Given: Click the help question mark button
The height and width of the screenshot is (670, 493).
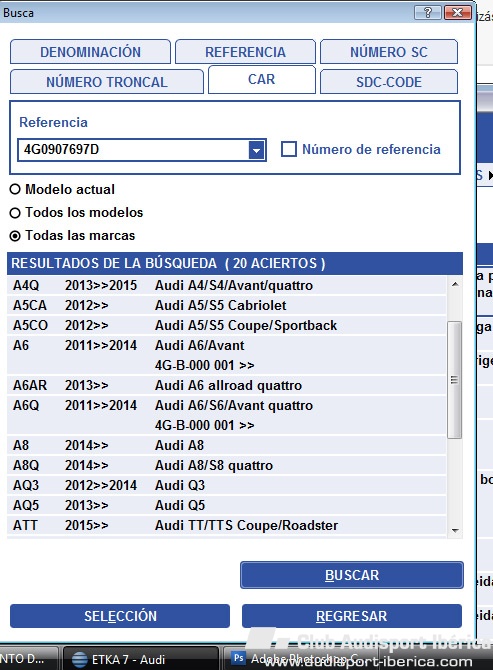Looking at the screenshot, I should pos(428,12).
